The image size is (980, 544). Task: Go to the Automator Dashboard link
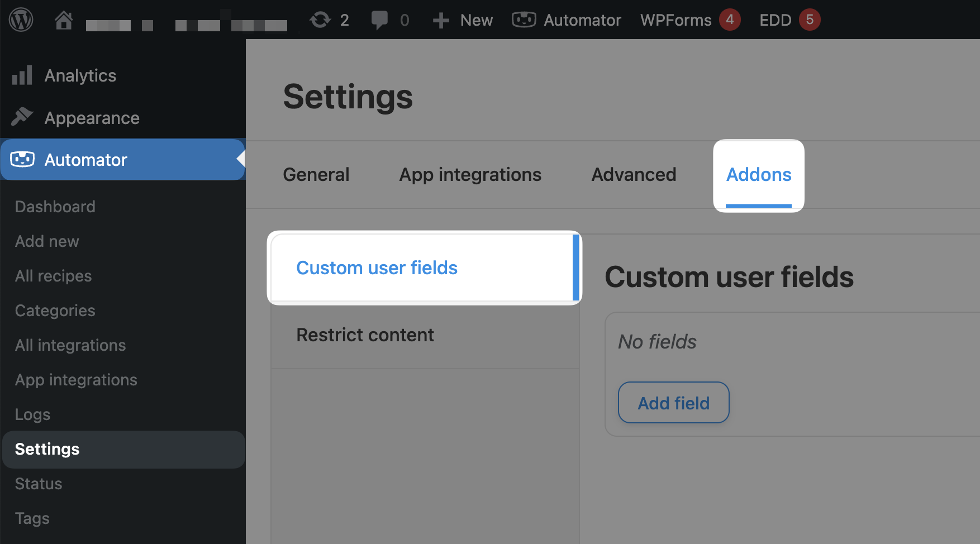pyautogui.click(x=55, y=207)
